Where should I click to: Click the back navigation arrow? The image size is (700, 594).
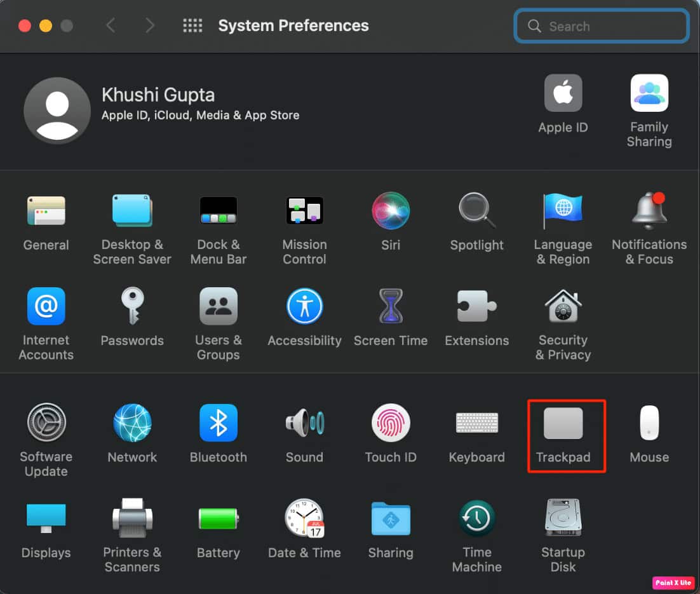click(111, 25)
